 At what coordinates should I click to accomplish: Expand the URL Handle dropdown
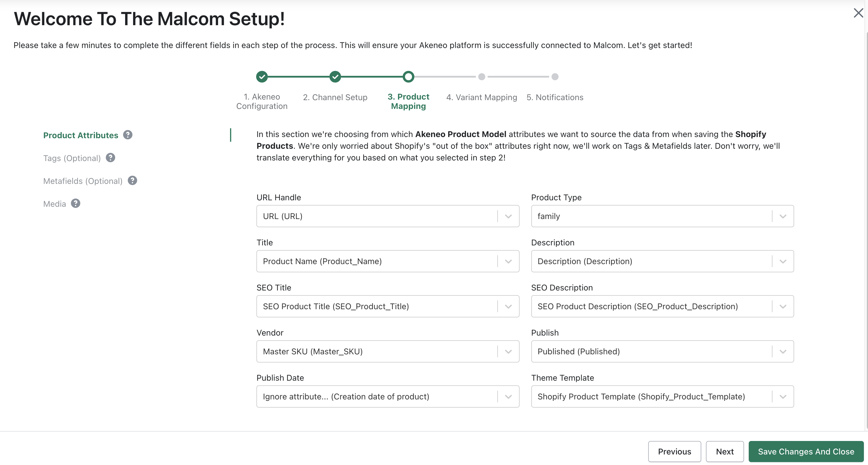click(508, 216)
